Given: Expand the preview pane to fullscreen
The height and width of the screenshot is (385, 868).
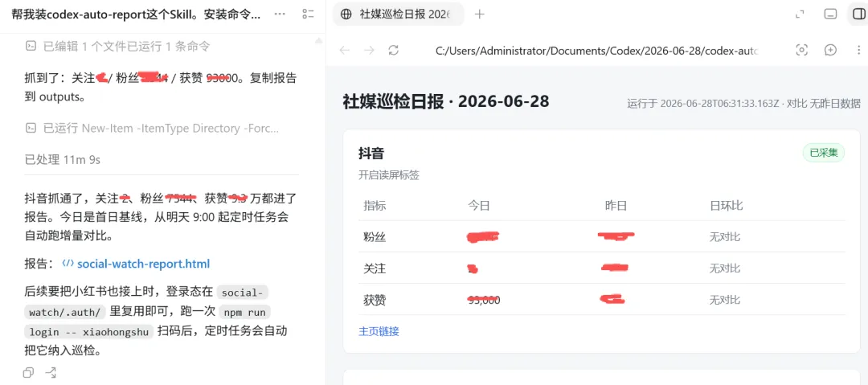Looking at the screenshot, I should click(800, 14).
